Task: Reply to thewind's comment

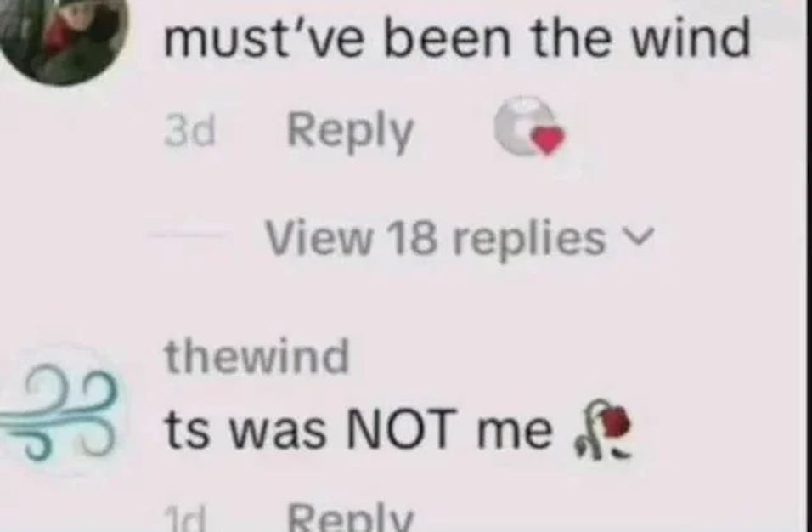Action: 351,518
